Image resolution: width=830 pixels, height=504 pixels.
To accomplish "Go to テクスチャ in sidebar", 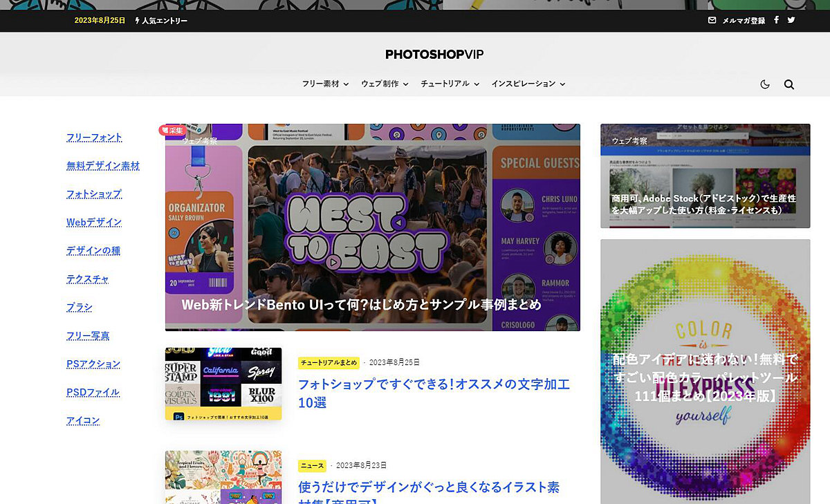I will (88, 279).
